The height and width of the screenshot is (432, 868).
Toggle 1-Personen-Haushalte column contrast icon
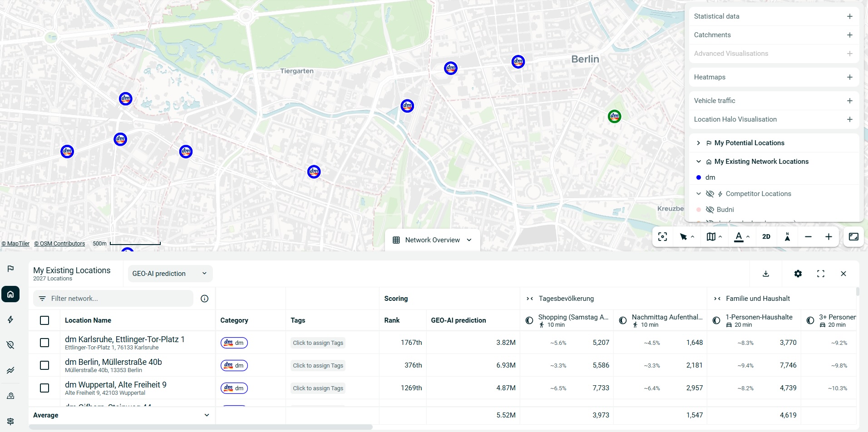(x=716, y=320)
